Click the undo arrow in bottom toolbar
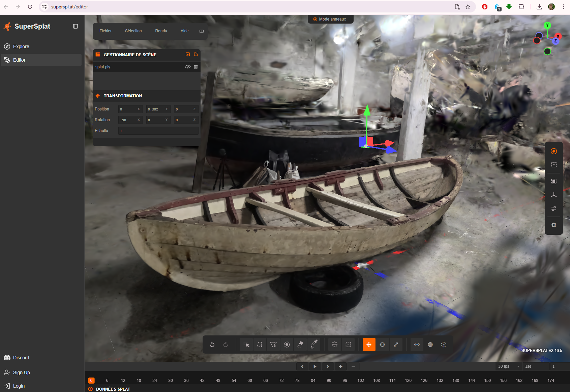The height and width of the screenshot is (392, 570). point(212,345)
